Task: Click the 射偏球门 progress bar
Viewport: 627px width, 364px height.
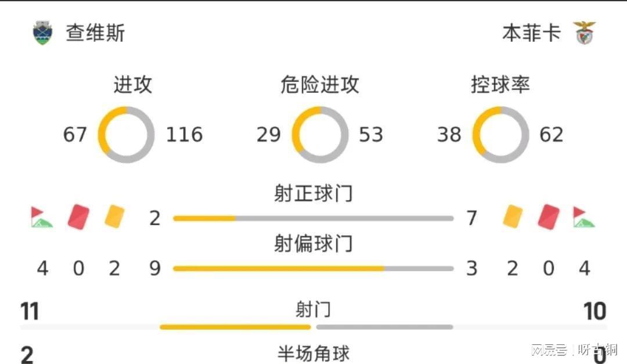Action: tap(313, 269)
